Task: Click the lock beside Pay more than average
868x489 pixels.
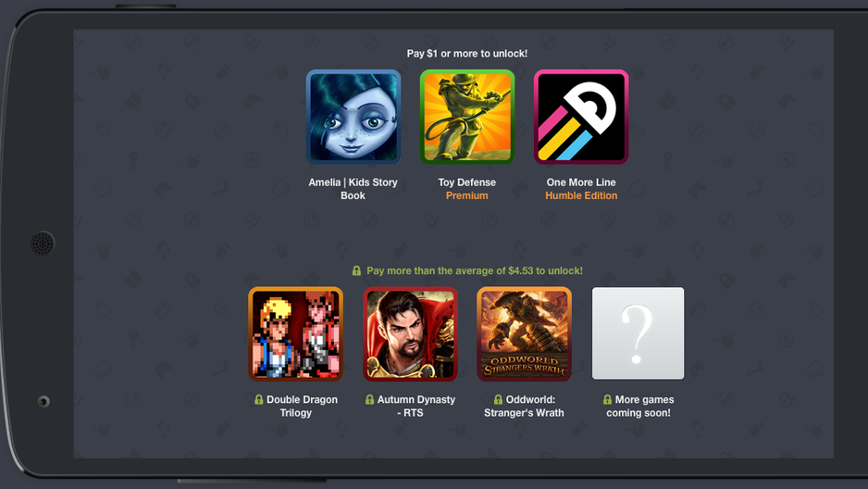Action: [x=356, y=270]
